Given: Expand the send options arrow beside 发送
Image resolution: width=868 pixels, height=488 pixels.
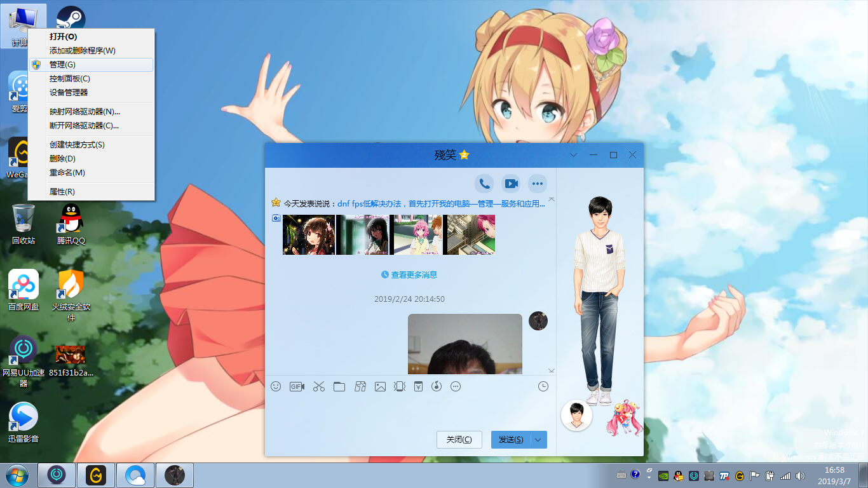Looking at the screenshot, I should [x=539, y=440].
